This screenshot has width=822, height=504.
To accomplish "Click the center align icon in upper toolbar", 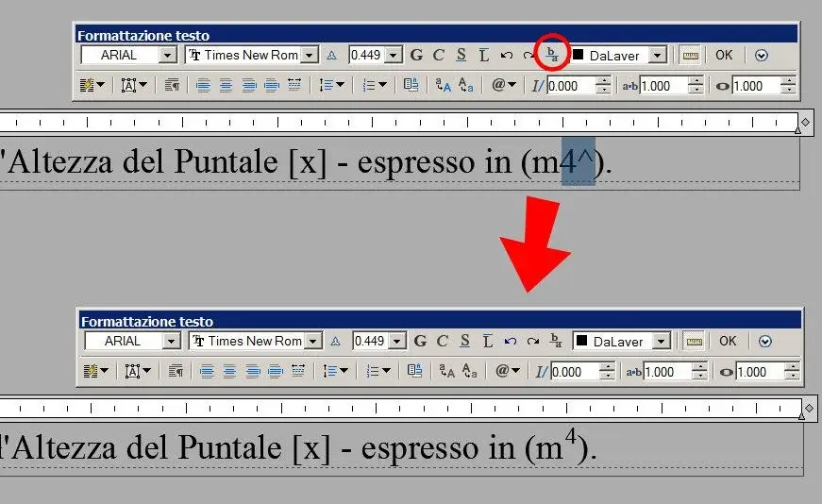I will pos(226,85).
